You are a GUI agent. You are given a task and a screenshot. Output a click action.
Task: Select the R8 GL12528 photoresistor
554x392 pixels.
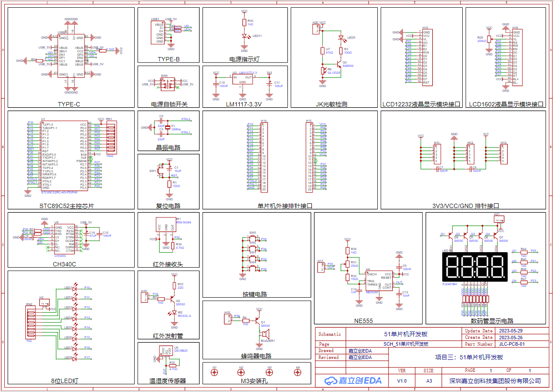(323, 70)
